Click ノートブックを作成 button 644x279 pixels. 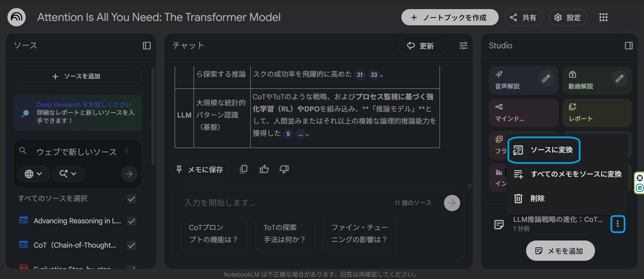pos(450,17)
